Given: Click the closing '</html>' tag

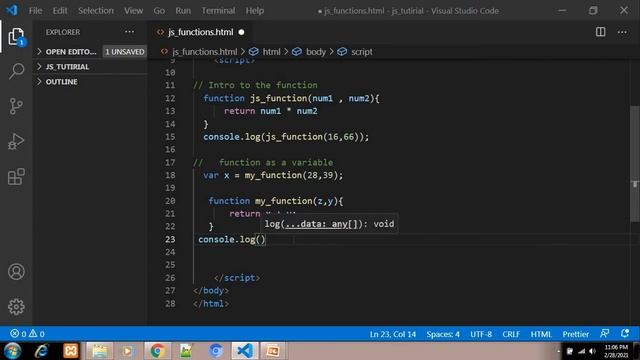Looking at the screenshot, I should 211,303.
